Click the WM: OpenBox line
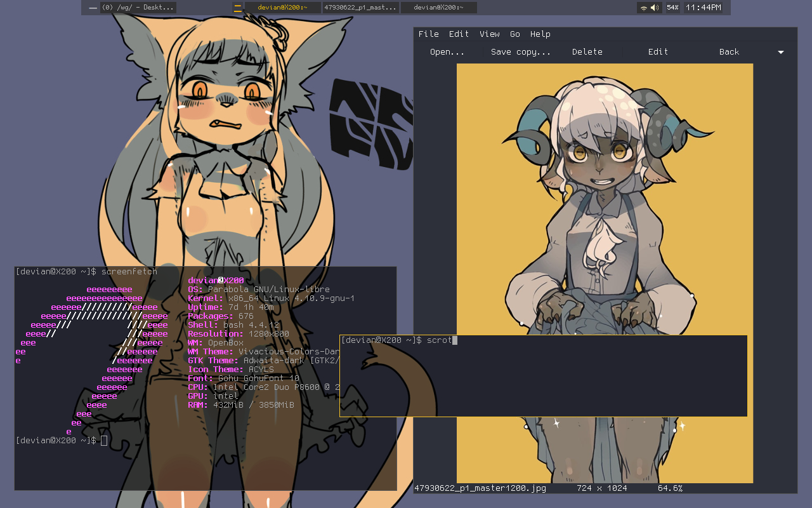This screenshot has height=508, width=812. coord(216,343)
